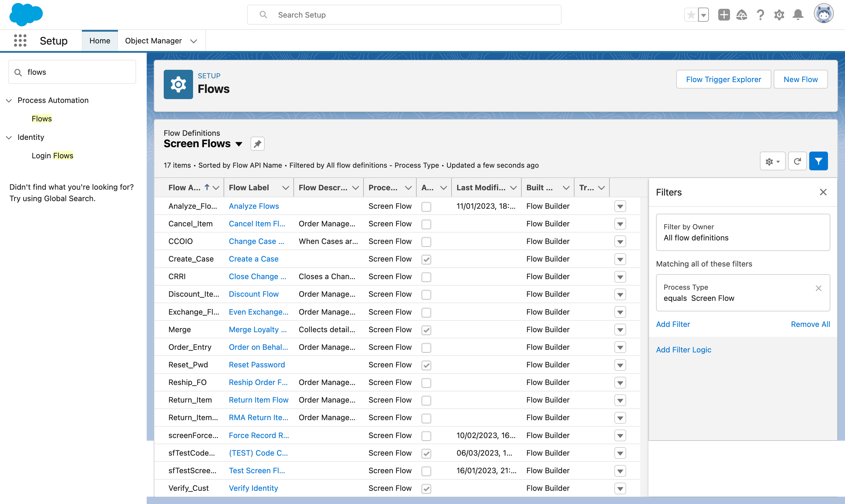Open row actions for Merge flow
The image size is (845, 504).
tap(620, 330)
